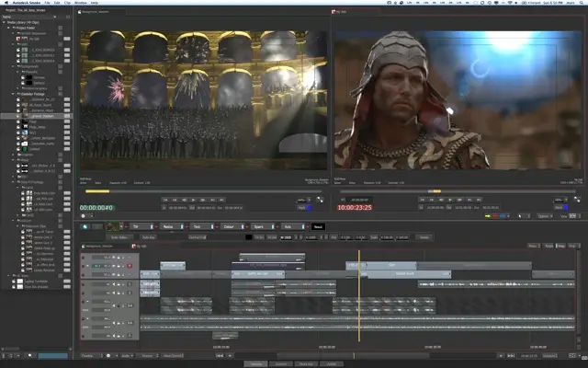Click the clip icon on Background viewer tab
Image resolution: width=588 pixels, height=368 pixels.
point(80,12)
